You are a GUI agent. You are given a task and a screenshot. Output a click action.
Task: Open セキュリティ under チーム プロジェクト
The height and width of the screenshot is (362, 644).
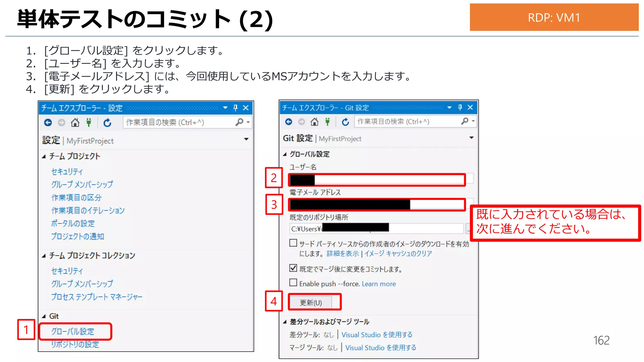pyautogui.click(x=67, y=172)
